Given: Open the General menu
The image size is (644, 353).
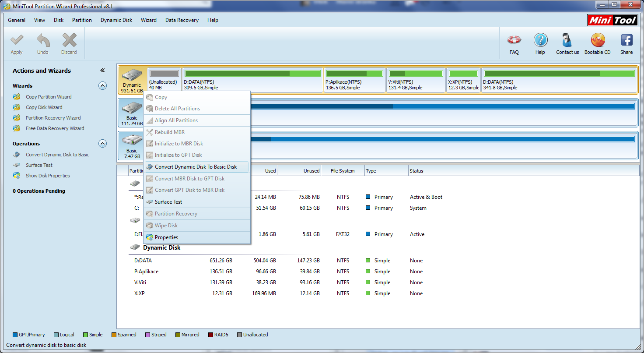Looking at the screenshot, I should [17, 20].
